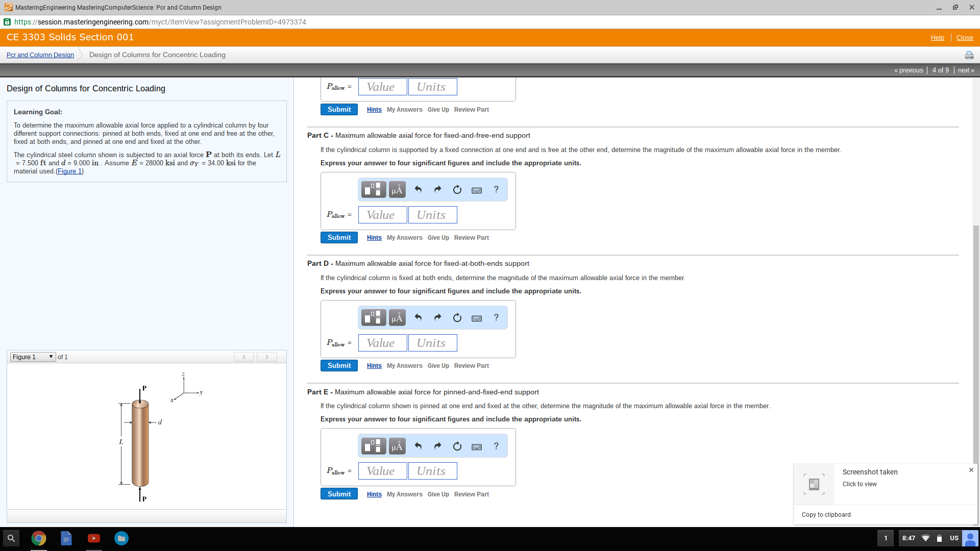The height and width of the screenshot is (551, 980).
Task: Open the keyboard shortcuts icon in Part E
Action: 477,446
